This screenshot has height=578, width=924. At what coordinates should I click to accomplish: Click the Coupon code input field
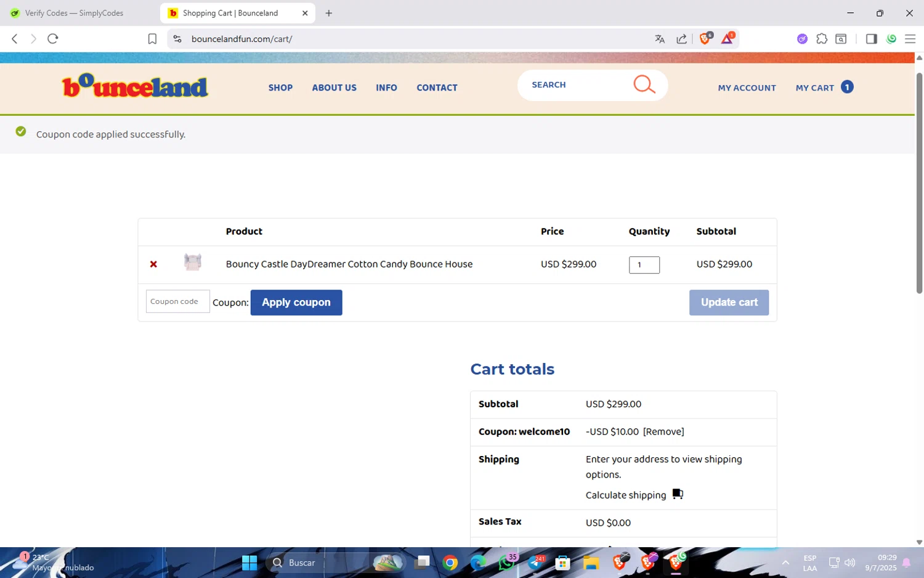tap(177, 301)
